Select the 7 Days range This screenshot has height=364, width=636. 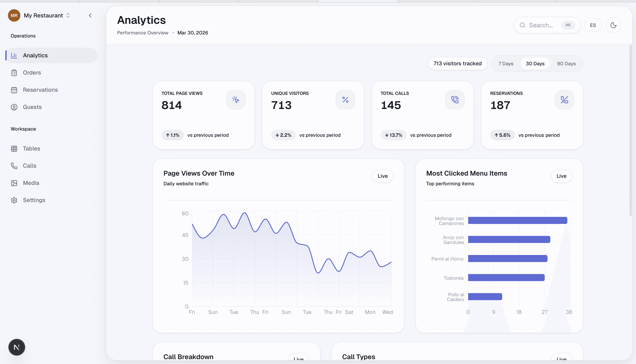(506, 64)
